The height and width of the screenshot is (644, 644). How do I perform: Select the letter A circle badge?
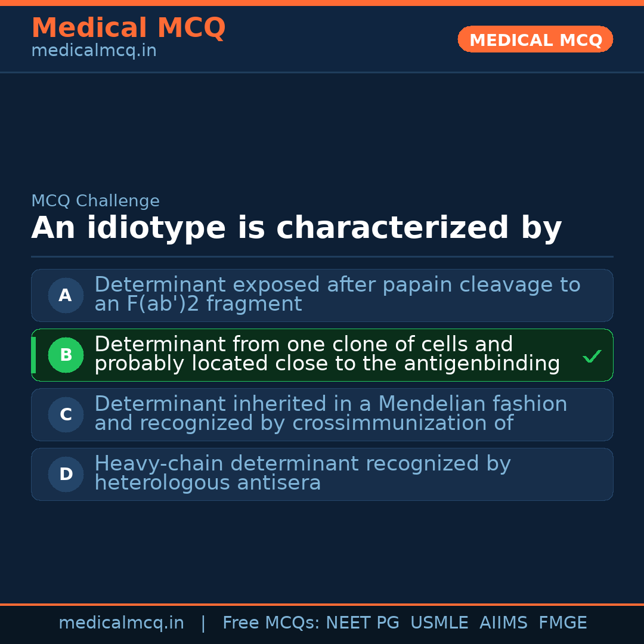[66, 295]
